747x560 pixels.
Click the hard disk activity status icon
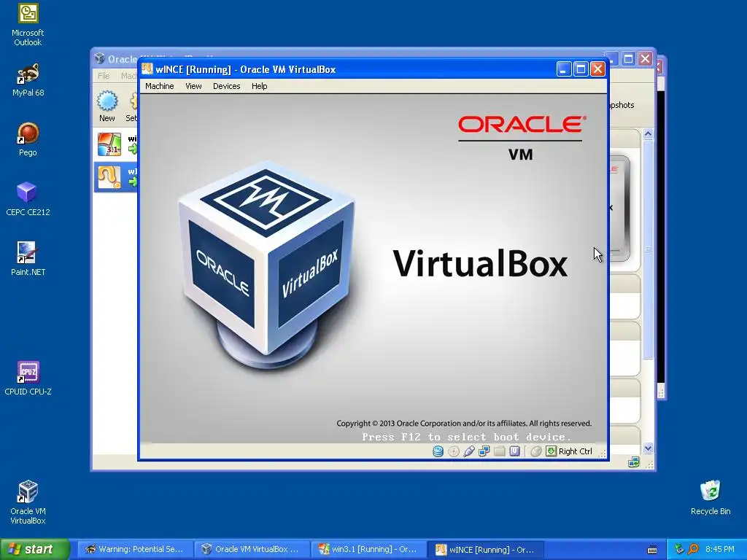438,451
